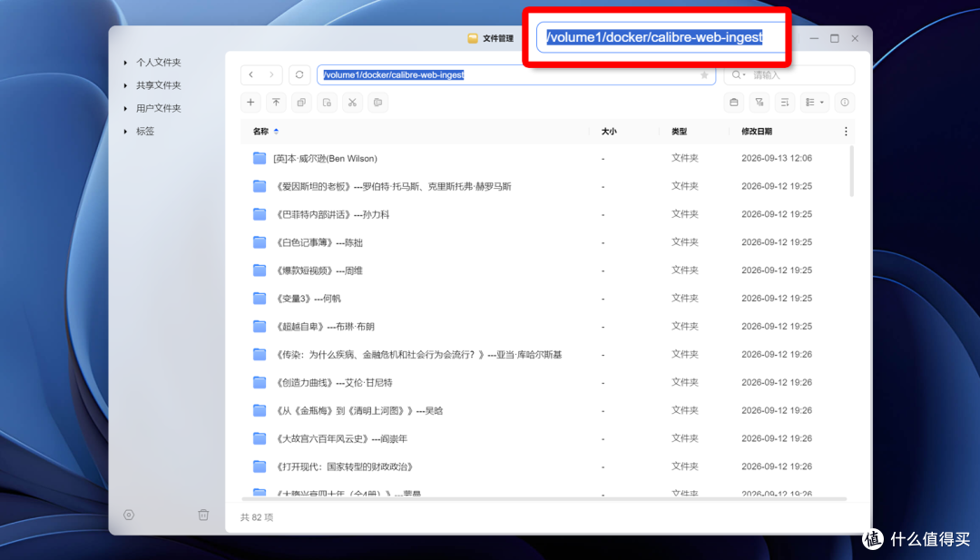Viewport: 980px width, 560px height.
Task: Copy selected items with the copy icon
Action: [302, 103]
